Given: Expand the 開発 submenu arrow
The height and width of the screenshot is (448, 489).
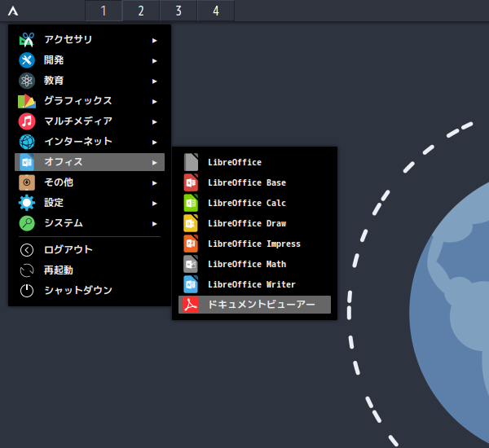Looking at the screenshot, I should pos(154,61).
